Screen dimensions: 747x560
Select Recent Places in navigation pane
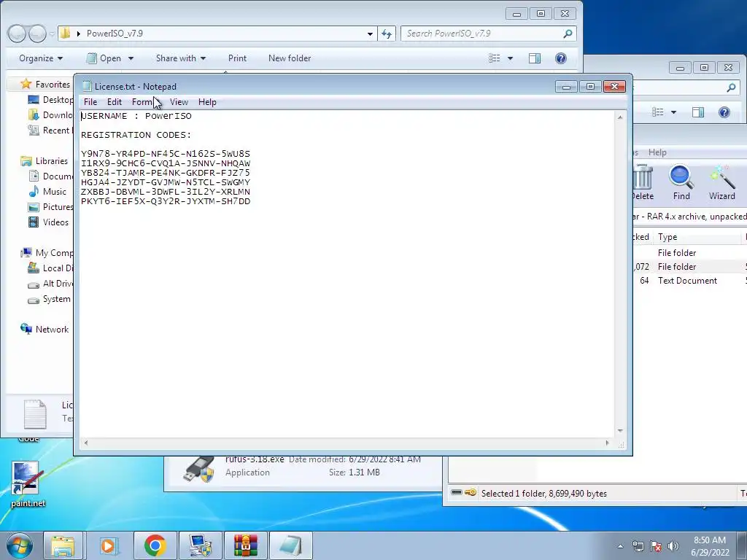50,130
